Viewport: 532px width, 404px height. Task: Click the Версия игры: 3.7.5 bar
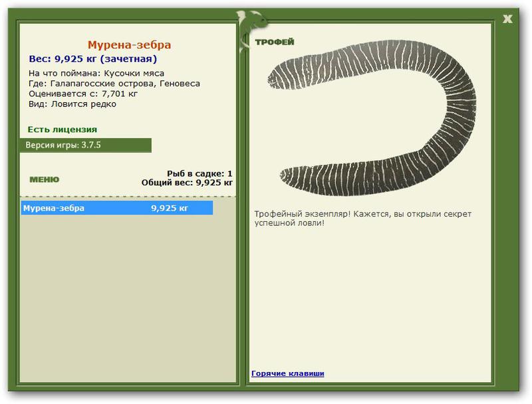tap(86, 146)
